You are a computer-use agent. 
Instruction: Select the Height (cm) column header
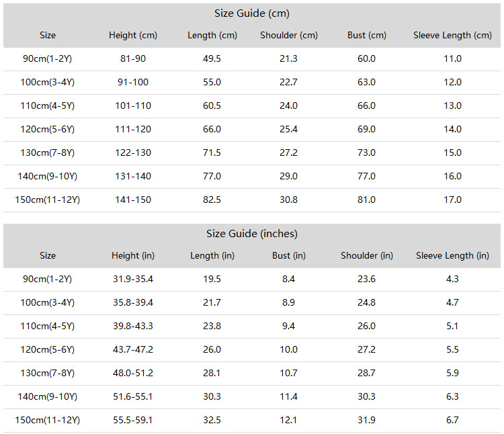133,35
